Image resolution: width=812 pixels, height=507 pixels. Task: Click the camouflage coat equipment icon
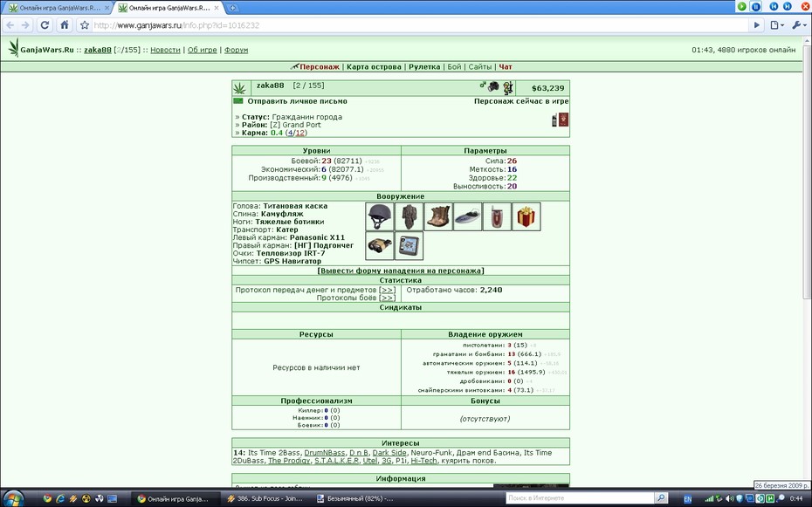pos(409,216)
